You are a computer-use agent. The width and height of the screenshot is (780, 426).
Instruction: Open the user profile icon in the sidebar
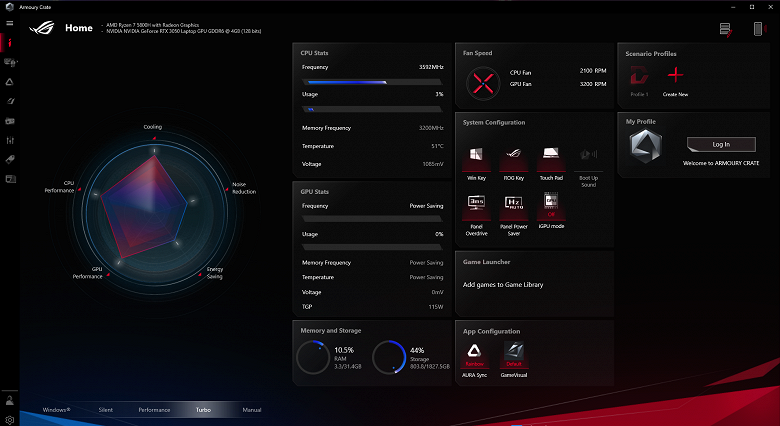tap(10, 402)
